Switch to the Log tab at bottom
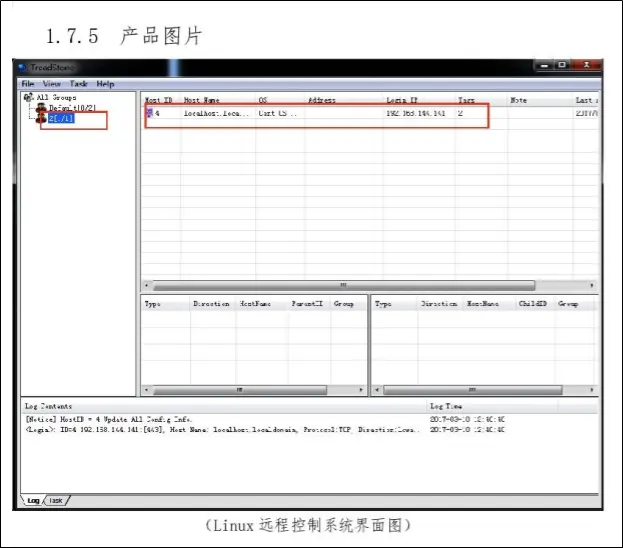Screen dimensions: 623x548 click(x=33, y=500)
